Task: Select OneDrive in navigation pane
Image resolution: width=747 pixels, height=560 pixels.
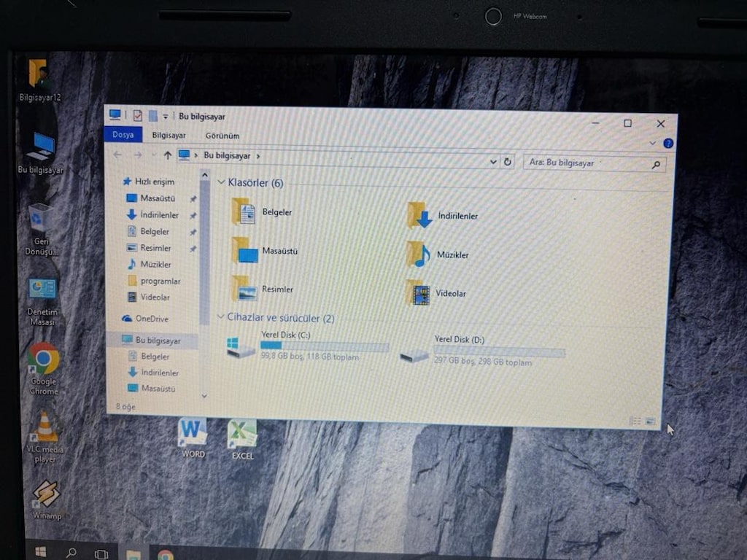Action: (145, 319)
